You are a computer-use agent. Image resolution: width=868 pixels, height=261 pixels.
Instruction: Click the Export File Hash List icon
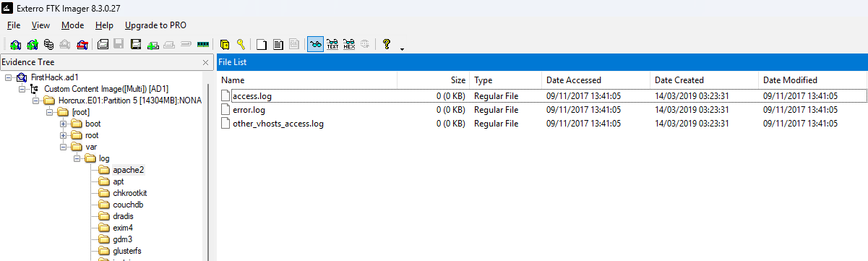tap(278, 44)
